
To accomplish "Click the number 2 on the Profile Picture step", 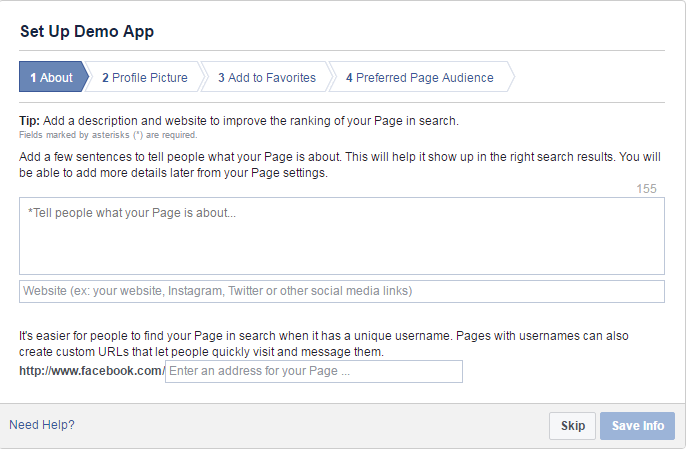I will 105,77.
